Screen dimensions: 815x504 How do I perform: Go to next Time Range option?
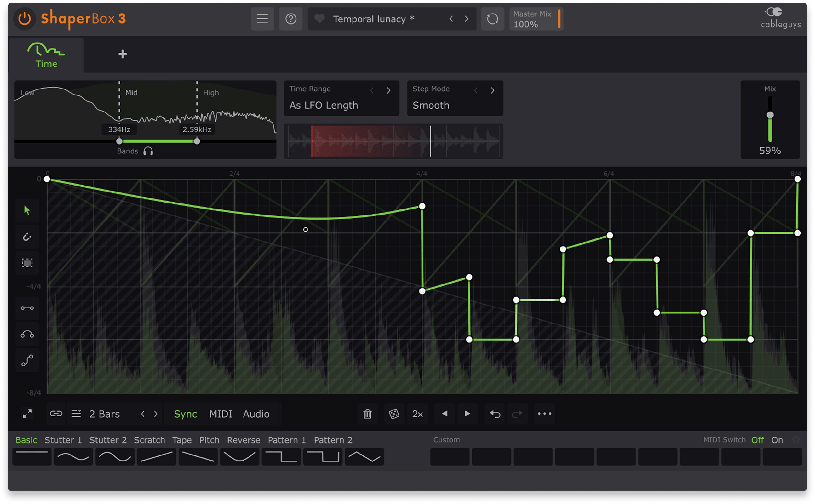(388, 90)
